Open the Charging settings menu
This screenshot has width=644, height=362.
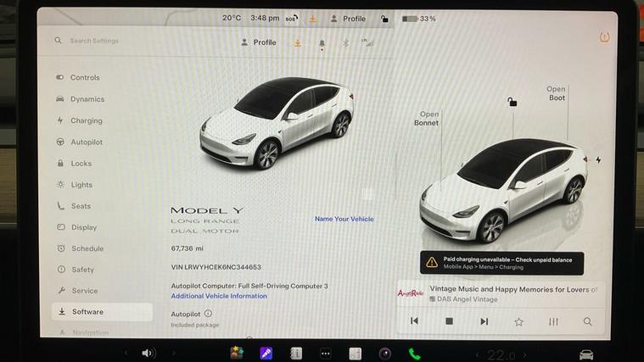click(79, 120)
